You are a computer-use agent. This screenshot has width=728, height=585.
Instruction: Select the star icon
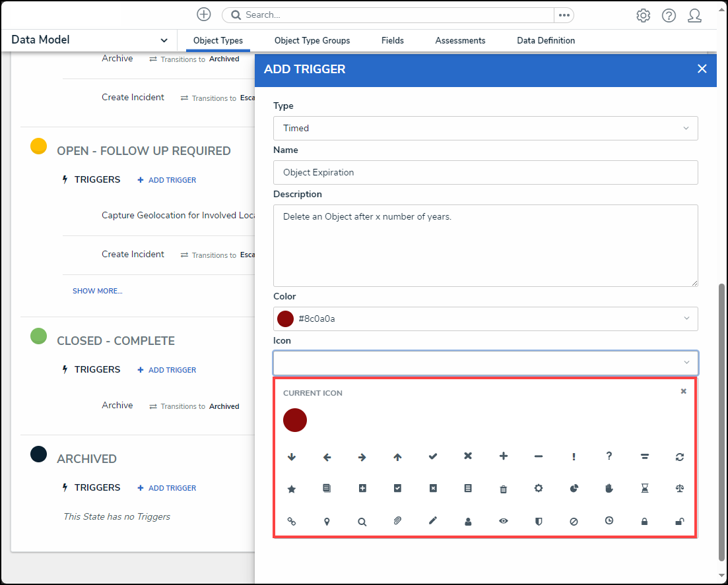point(292,489)
